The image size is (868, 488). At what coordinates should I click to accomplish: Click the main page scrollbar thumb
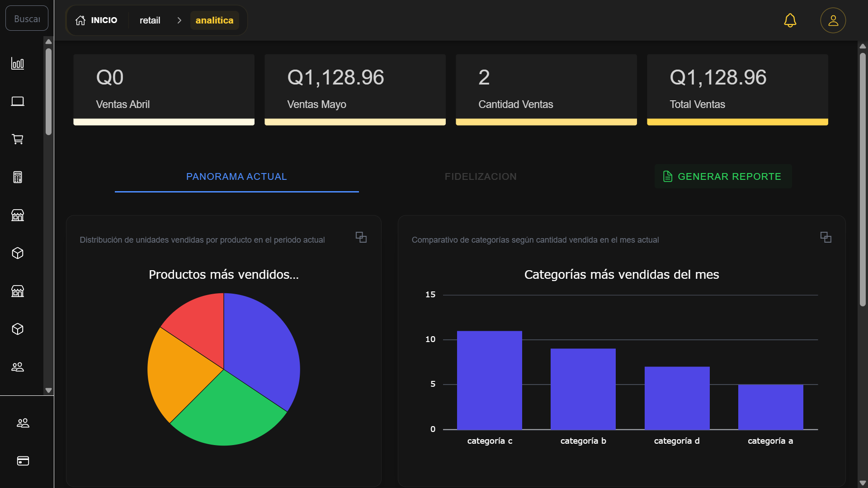tap(863, 180)
